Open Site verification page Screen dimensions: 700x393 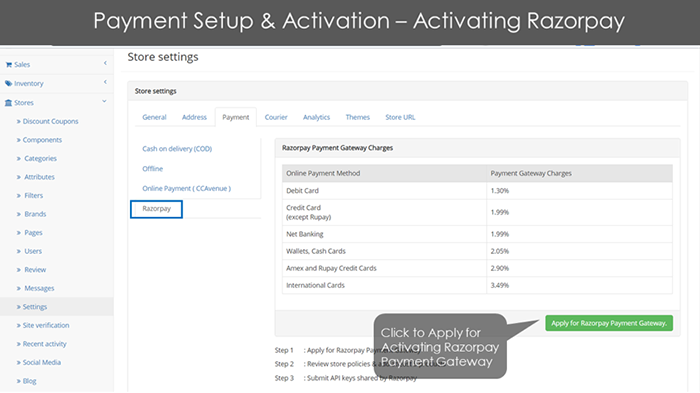pyautogui.click(x=46, y=326)
